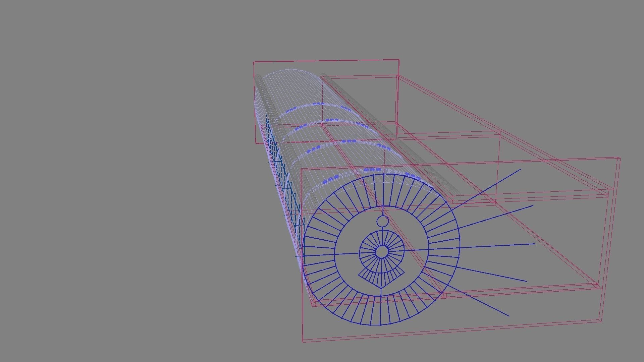
Task: Select the top-right corner of the rear red rectangle
Action: (x=399, y=60)
